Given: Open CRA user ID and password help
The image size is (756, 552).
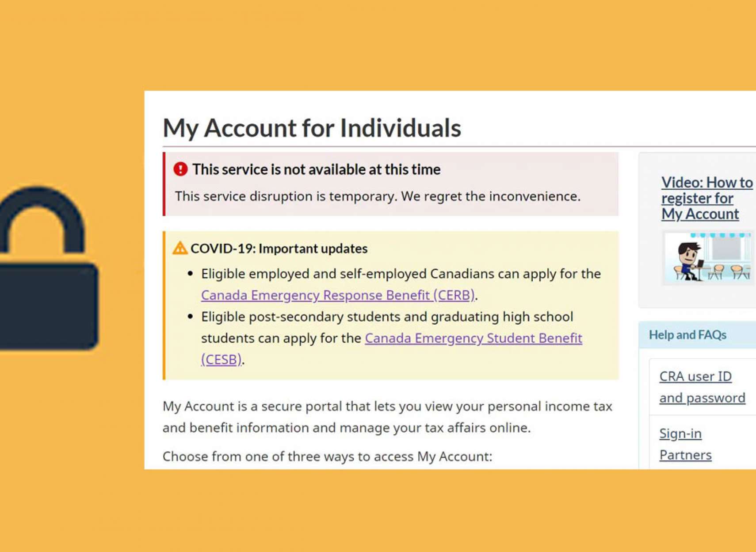Looking at the screenshot, I should click(x=702, y=387).
